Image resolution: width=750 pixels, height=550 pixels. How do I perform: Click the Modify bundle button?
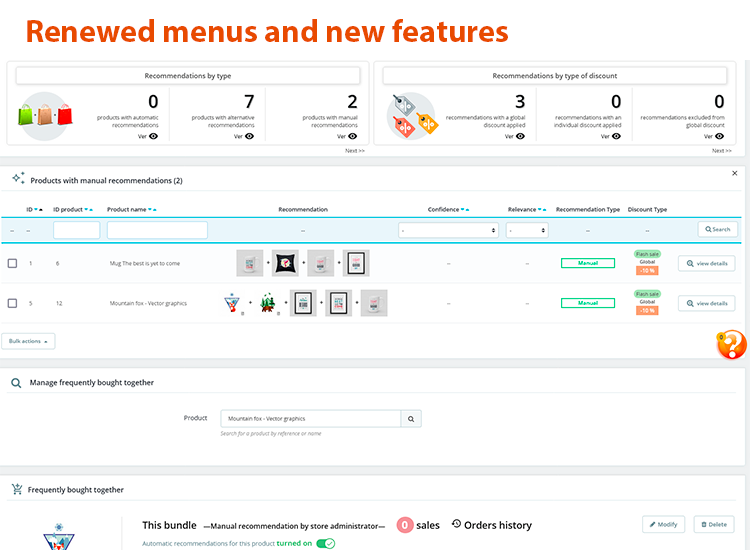(x=663, y=524)
